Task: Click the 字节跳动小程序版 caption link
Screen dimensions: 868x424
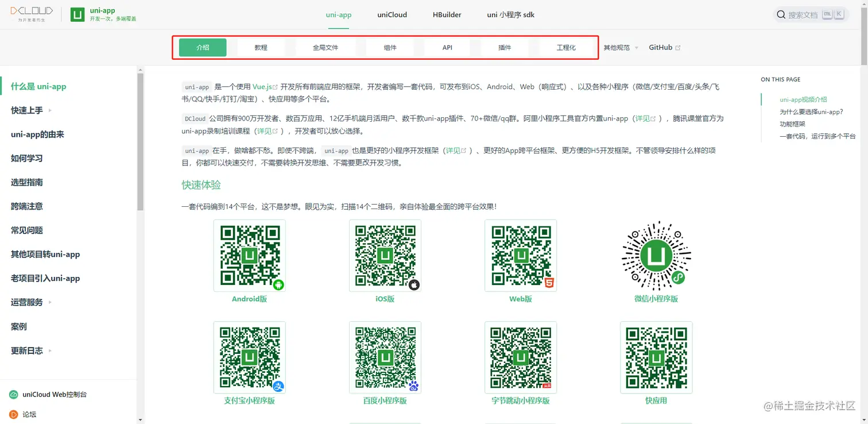Action: pyautogui.click(x=521, y=400)
